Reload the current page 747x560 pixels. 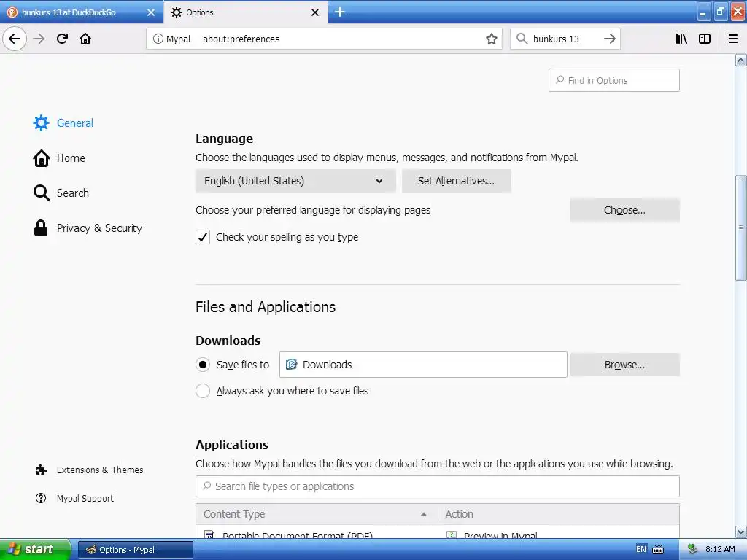[x=62, y=39]
